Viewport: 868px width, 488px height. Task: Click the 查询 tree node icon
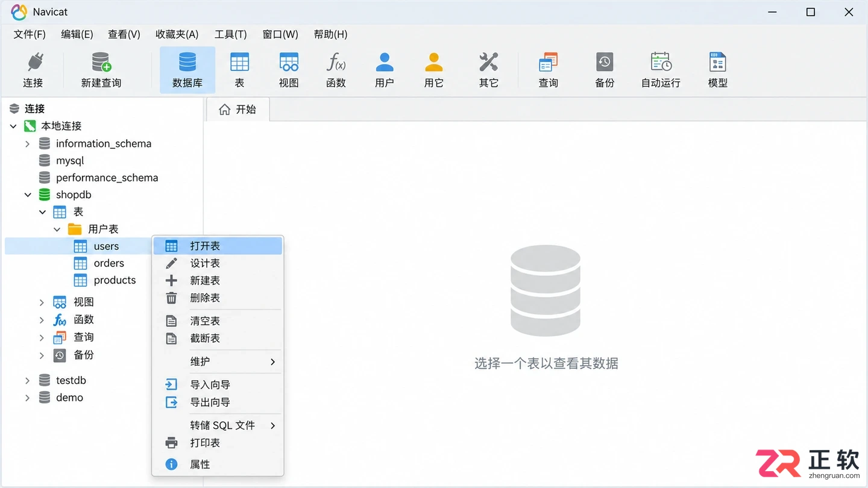coord(60,337)
